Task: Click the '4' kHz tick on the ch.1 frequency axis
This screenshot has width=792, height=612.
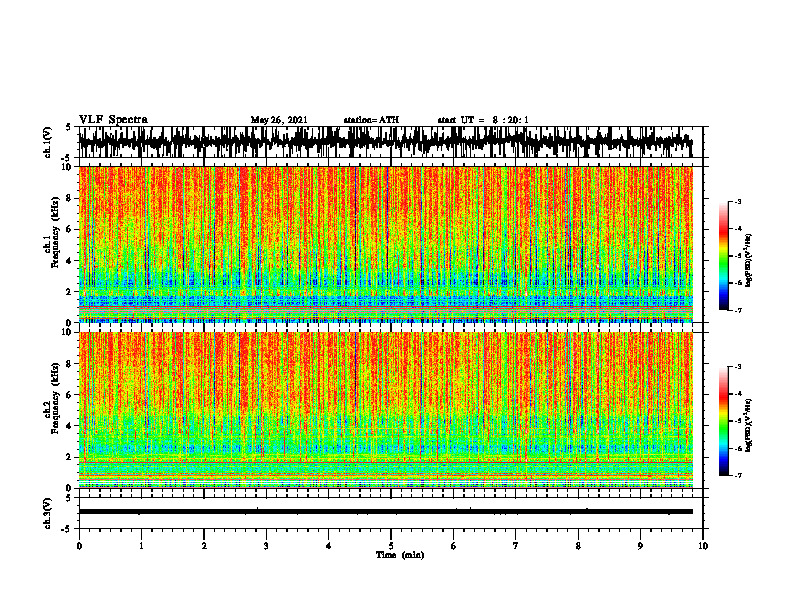Action: (70, 261)
